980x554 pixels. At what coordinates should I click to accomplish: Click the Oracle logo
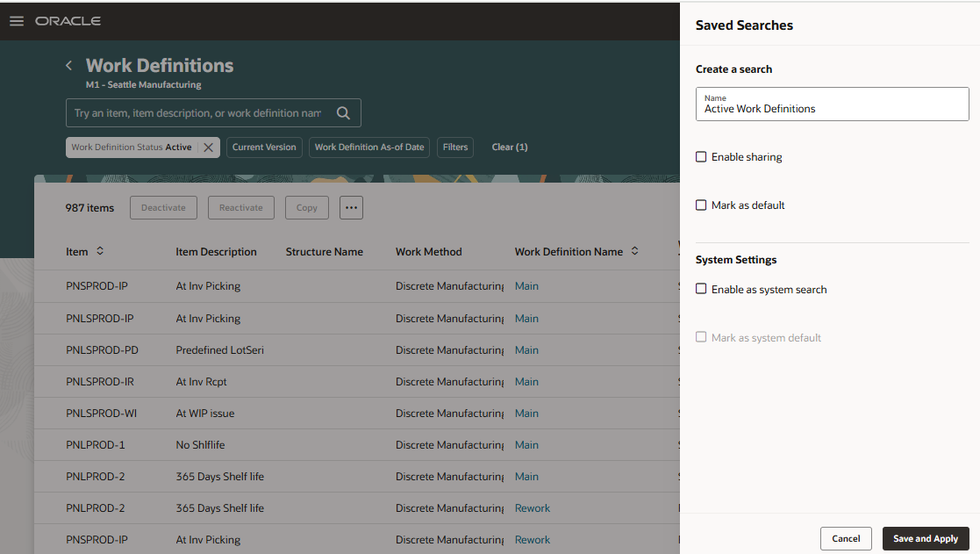pos(68,21)
